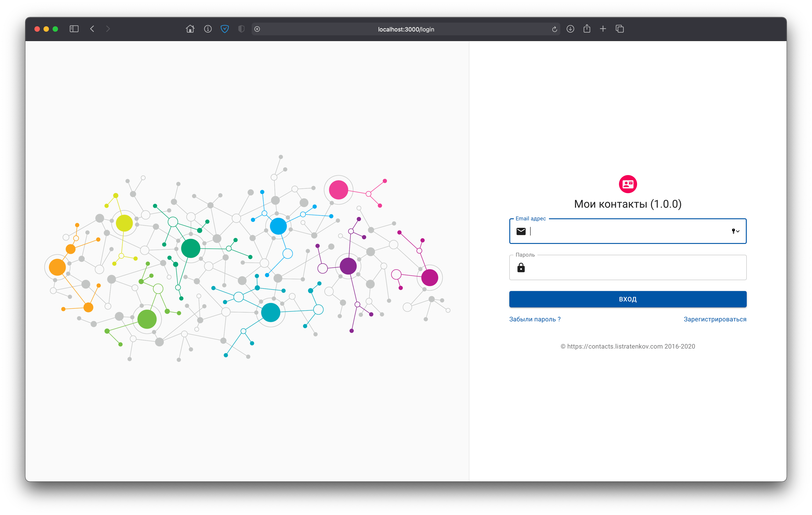Open the site info icon
This screenshot has height=515, width=812.
(208, 29)
